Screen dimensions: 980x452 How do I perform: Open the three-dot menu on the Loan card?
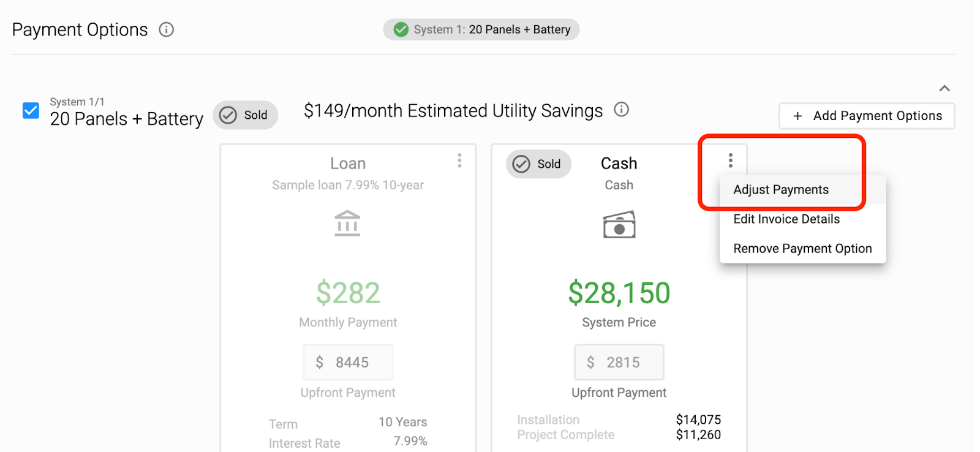click(459, 160)
